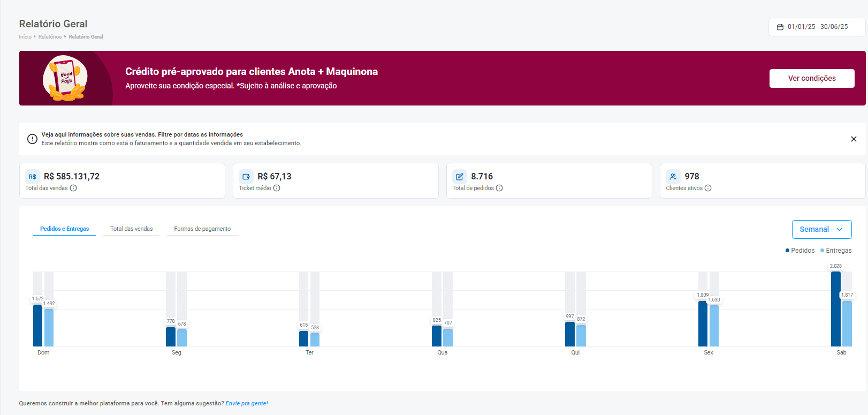Viewport: 868px width, 415px height.
Task: Click the 8.716 total orders value
Action: [x=482, y=176]
